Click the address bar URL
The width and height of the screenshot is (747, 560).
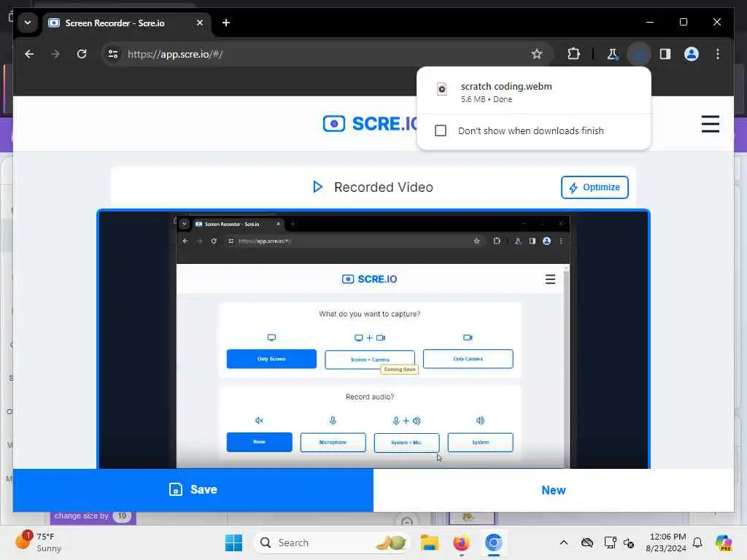(175, 54)
